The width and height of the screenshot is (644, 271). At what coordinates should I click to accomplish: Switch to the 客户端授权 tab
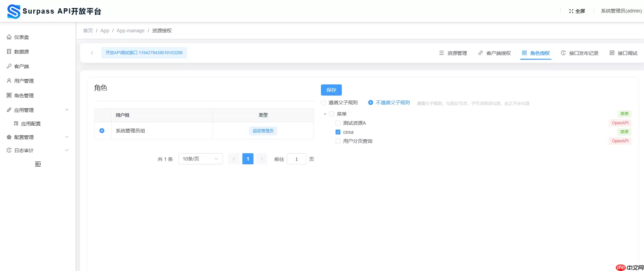click(494, 53)
